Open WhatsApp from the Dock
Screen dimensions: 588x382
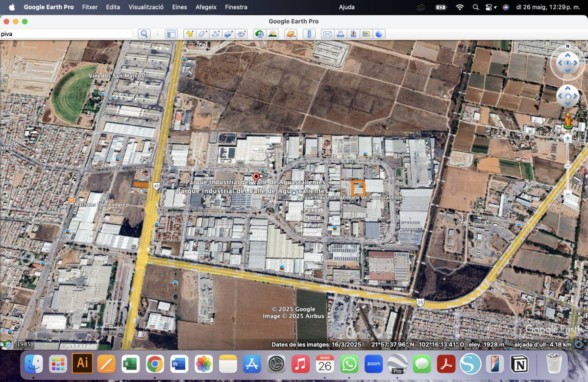pyautogui.click(x=349, y=364)
